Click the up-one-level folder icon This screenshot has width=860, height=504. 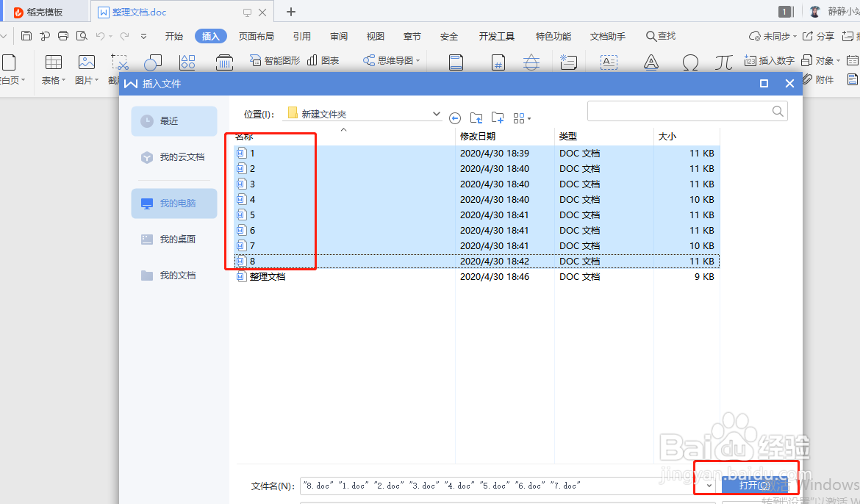(476, 118)
